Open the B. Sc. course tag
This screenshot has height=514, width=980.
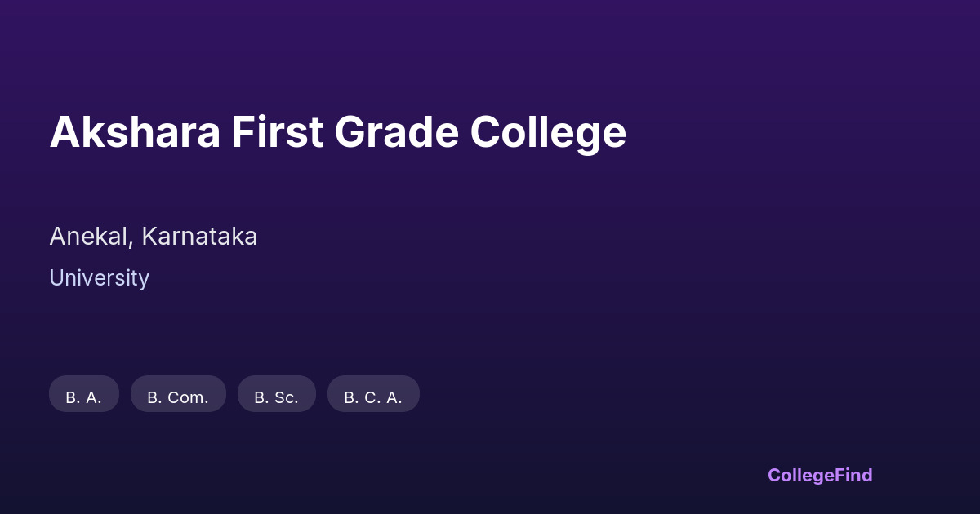pos(276,395)
